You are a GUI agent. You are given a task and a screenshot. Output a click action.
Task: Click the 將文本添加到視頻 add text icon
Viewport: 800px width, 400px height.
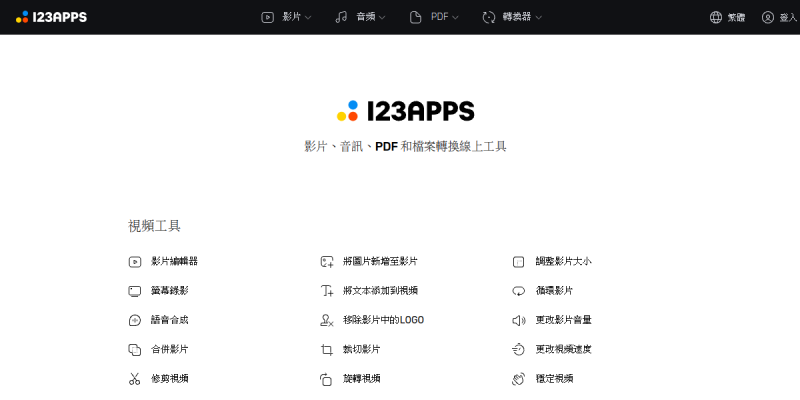(x=327, y=291)
